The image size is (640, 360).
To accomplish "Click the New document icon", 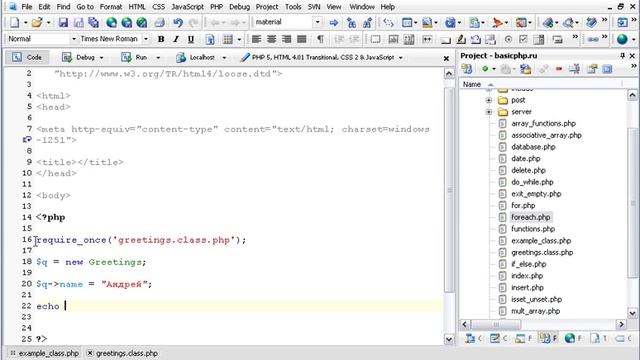I will coord(14,22).
